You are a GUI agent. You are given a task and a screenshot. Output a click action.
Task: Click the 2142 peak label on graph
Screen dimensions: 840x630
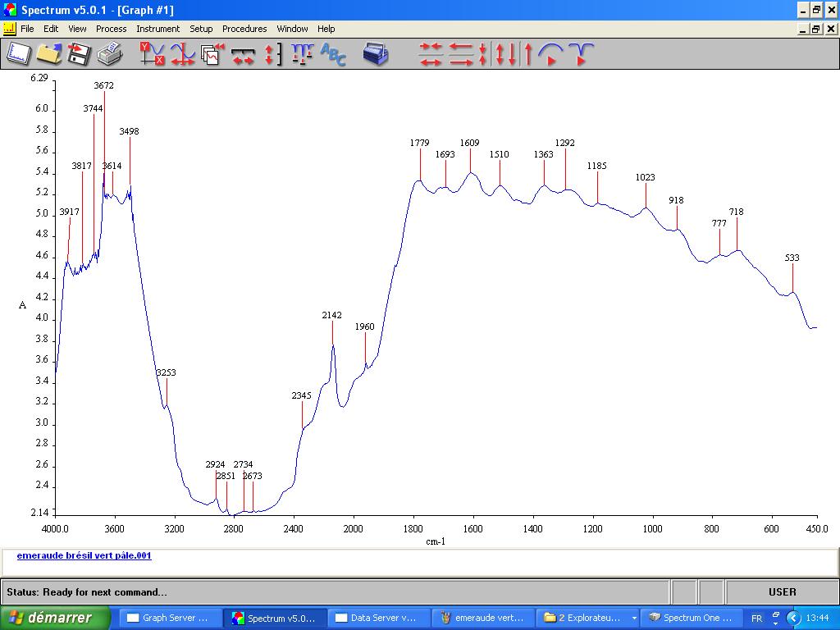click(331, 315)
